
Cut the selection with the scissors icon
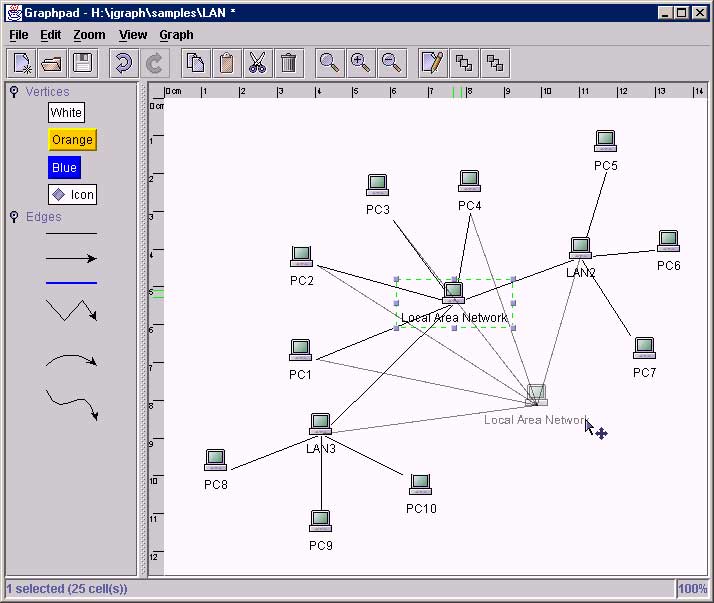point(257,63)
